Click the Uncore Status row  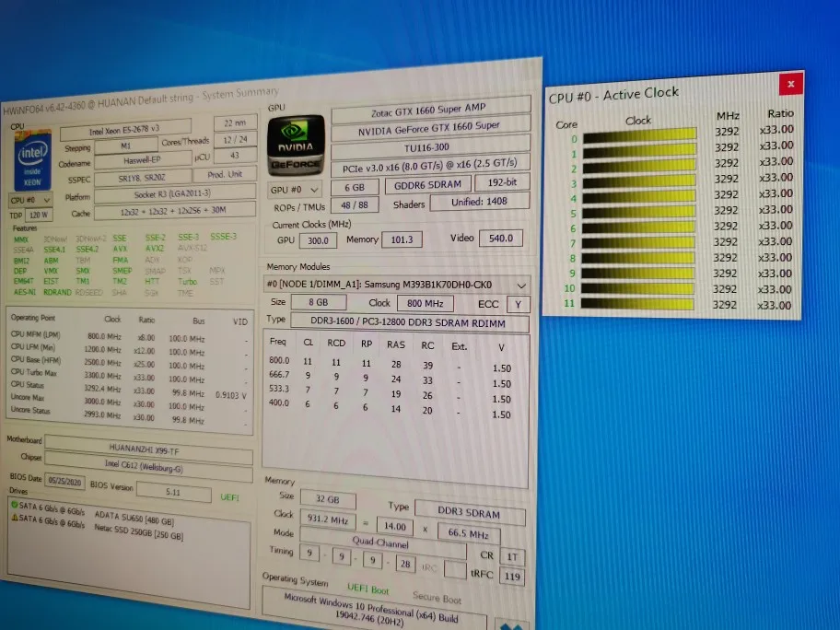129,414
